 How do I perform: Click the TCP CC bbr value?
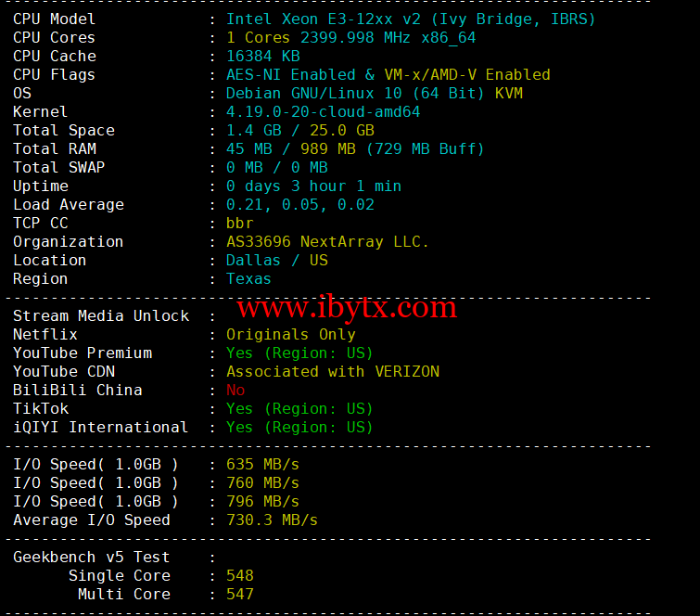pyautogui.click(x=240, y=223)
